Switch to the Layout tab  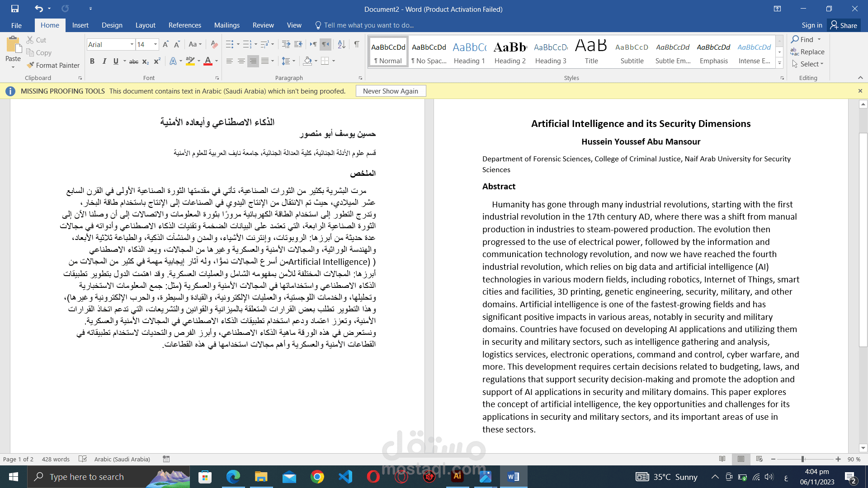pos(145,25)
